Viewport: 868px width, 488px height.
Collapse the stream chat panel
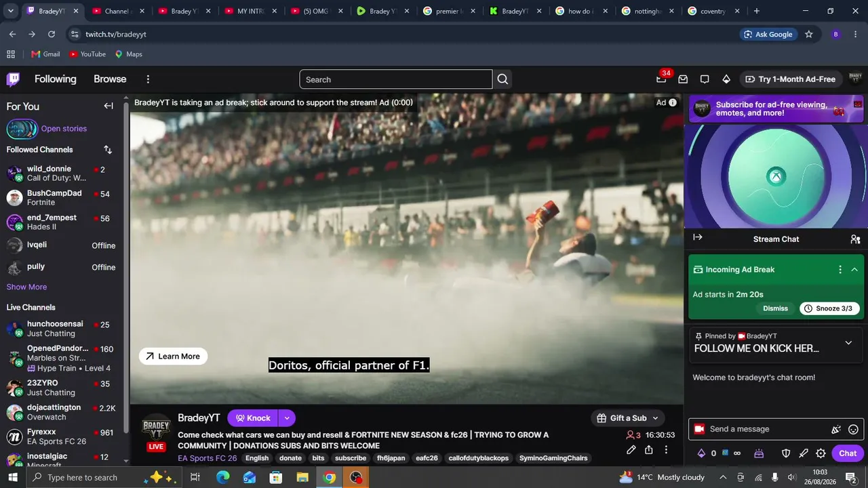tap(698, 237)
